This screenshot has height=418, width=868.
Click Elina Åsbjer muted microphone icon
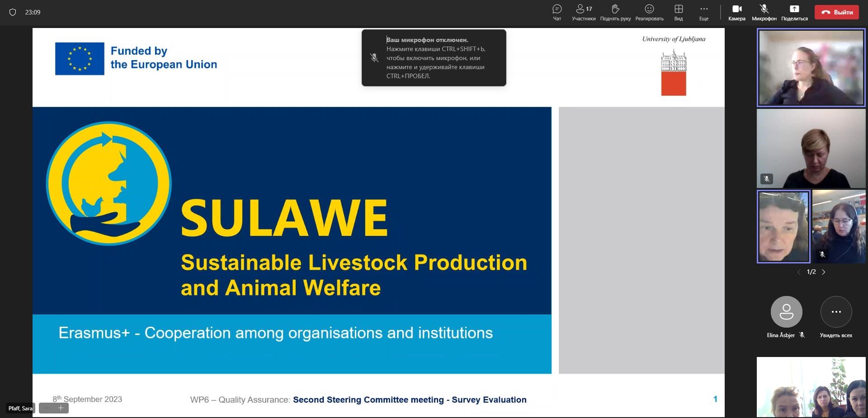(802, 335)
